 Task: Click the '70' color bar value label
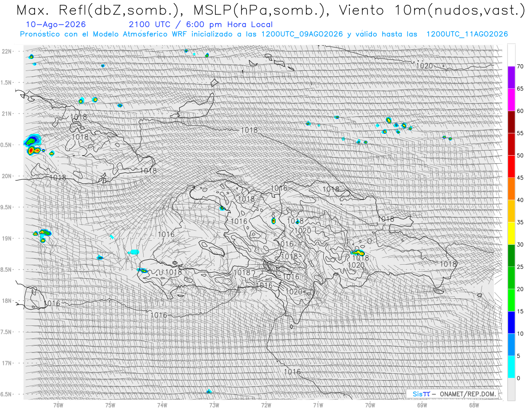[x=520, y=67]
